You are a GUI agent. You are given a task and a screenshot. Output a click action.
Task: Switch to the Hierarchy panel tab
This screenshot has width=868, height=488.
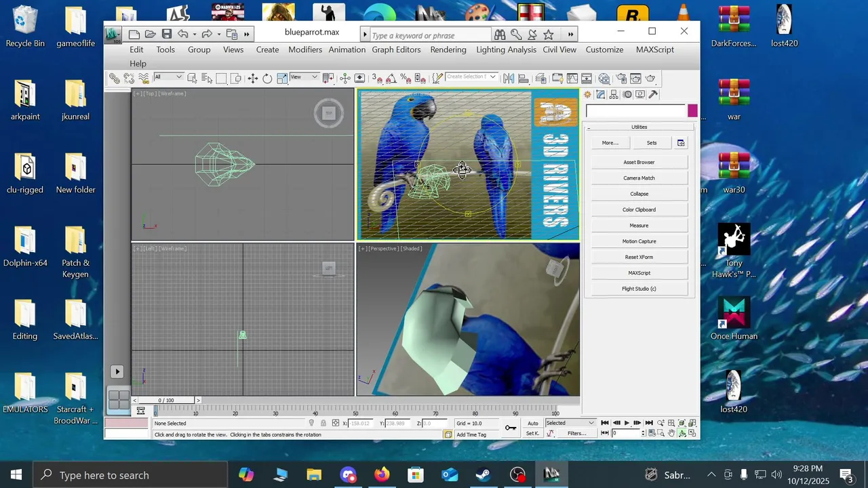click(x=613, y=94)
